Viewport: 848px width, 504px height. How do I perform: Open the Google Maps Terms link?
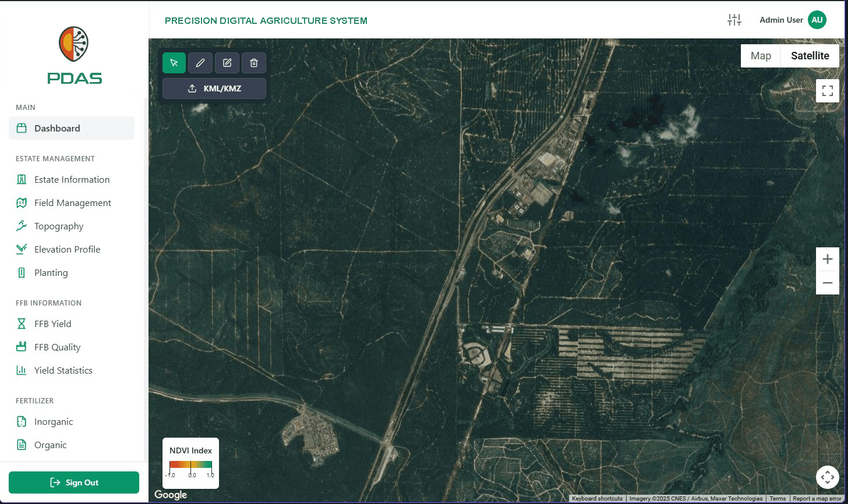[778, 499]
